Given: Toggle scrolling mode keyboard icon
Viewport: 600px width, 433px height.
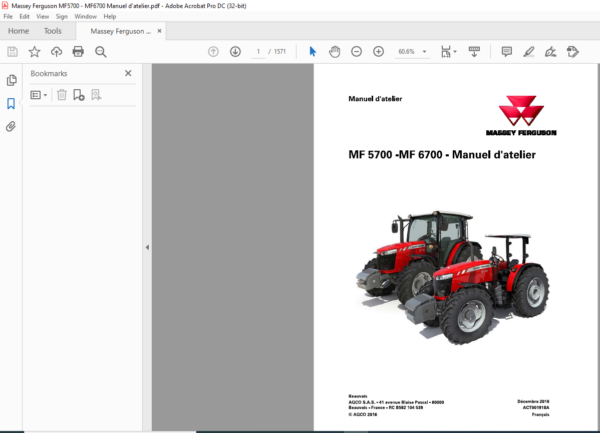Looking at the screenshot, I should 474,52.
